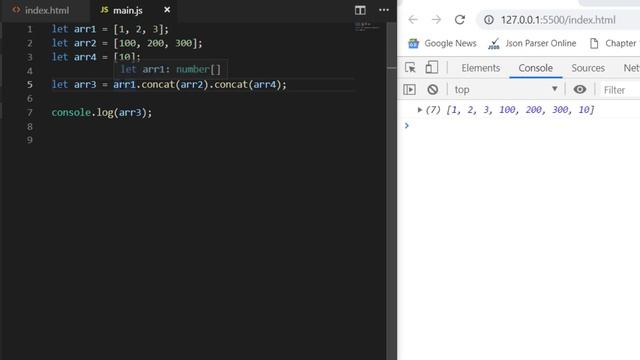Switch to the Elements panel
Image resolution: width=640 pixels, height=360 pixels.
pyautogui.click(x=480, y=68)
